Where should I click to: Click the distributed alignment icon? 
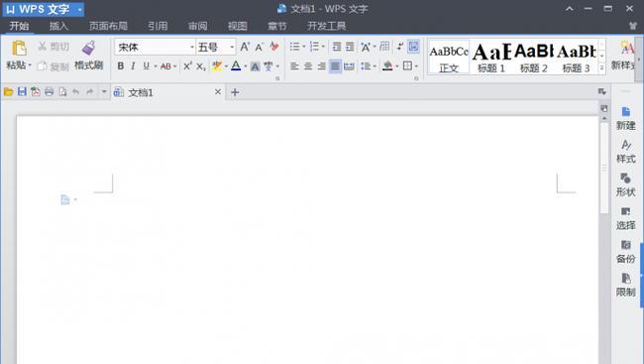[349, 65]
